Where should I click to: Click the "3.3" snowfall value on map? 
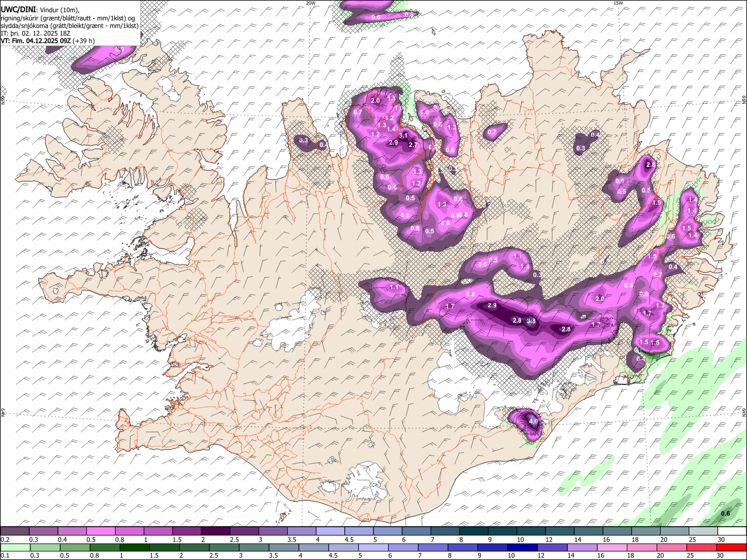click(531, 321)
